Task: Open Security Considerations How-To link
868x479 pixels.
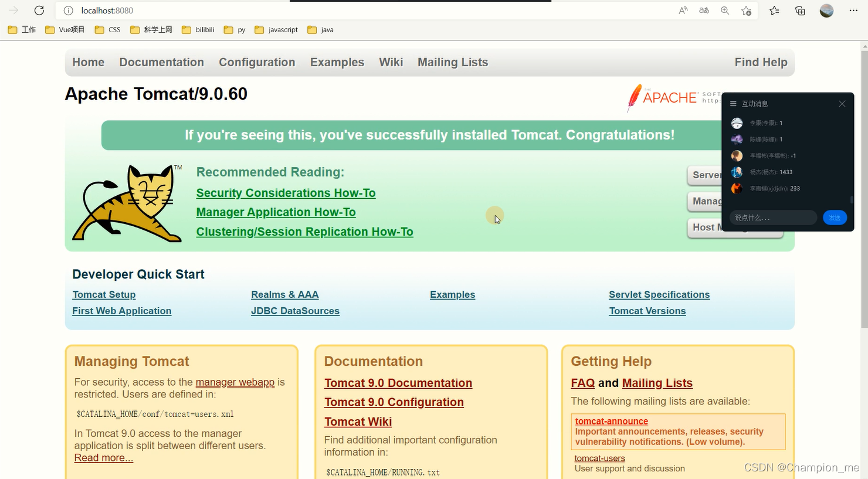Action: (286, 193)
